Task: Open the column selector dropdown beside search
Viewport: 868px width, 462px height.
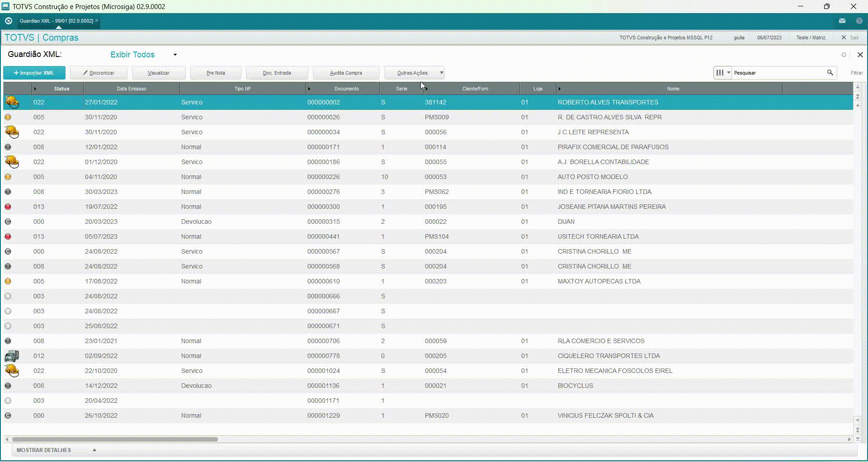Action: (722, 72)
